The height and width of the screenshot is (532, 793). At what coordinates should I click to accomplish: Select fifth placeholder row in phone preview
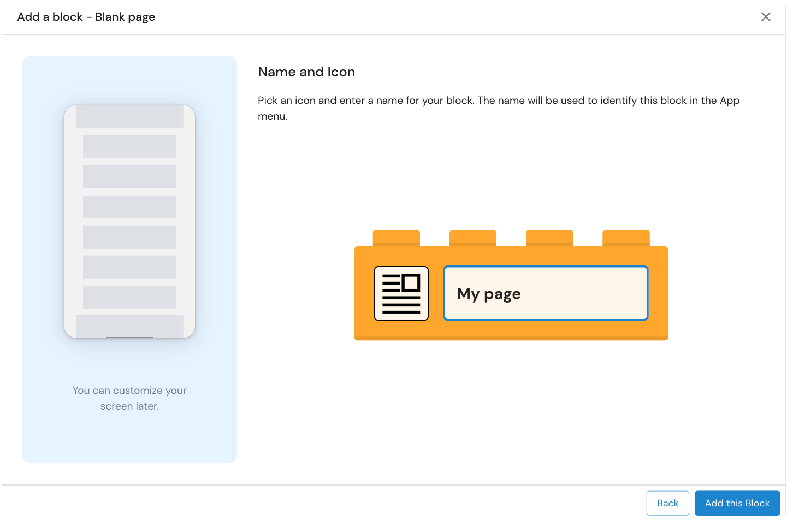click(x=129, y=267)
